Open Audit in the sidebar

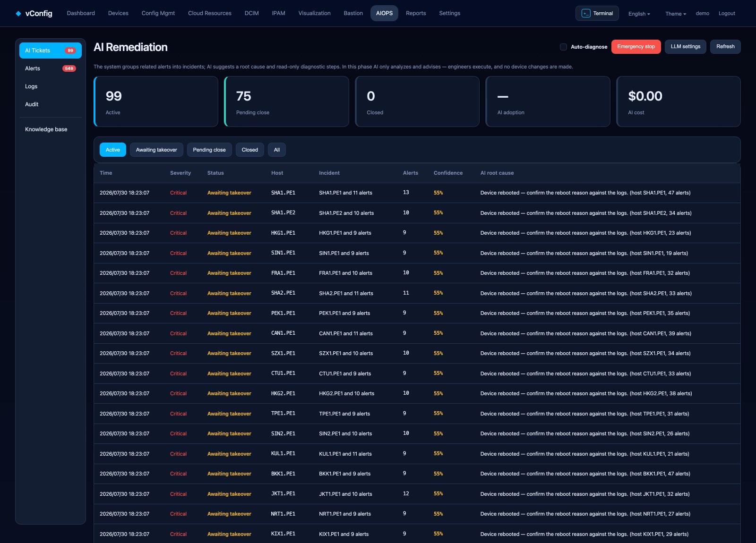coord(50,104)
